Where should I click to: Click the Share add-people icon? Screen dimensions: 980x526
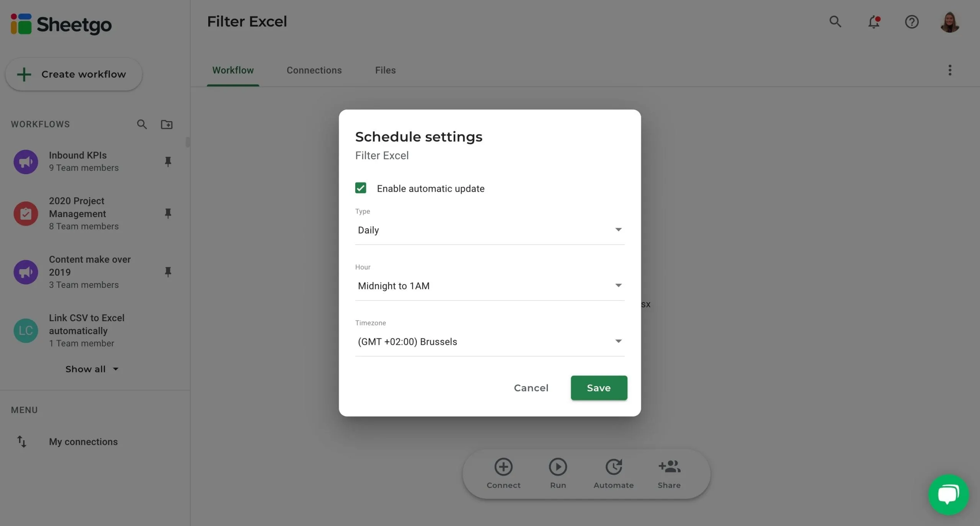669,467
